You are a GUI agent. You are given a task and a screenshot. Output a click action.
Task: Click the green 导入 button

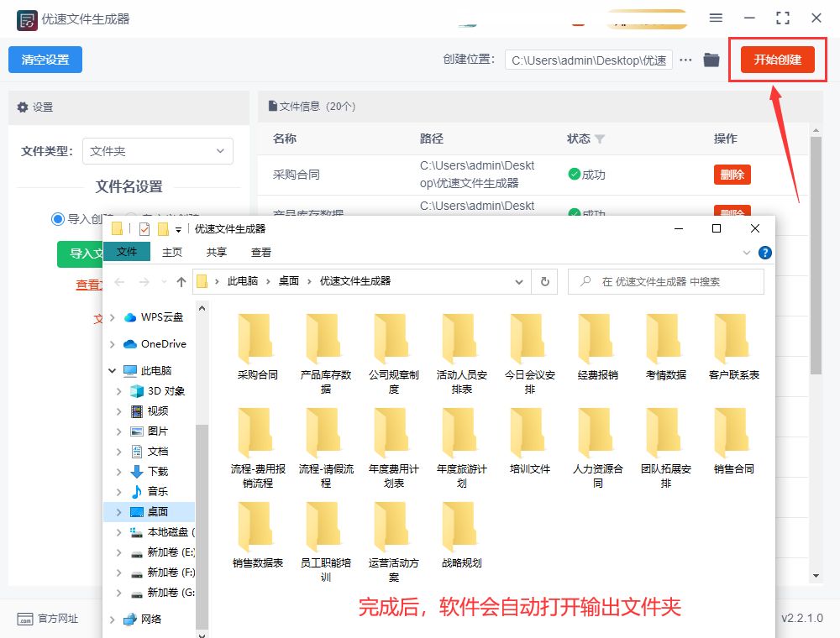coord(81,254)
